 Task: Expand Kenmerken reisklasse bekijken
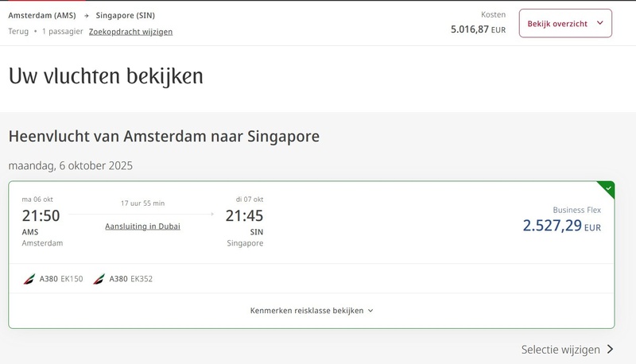pyautogui.click(x=307, y=311)
